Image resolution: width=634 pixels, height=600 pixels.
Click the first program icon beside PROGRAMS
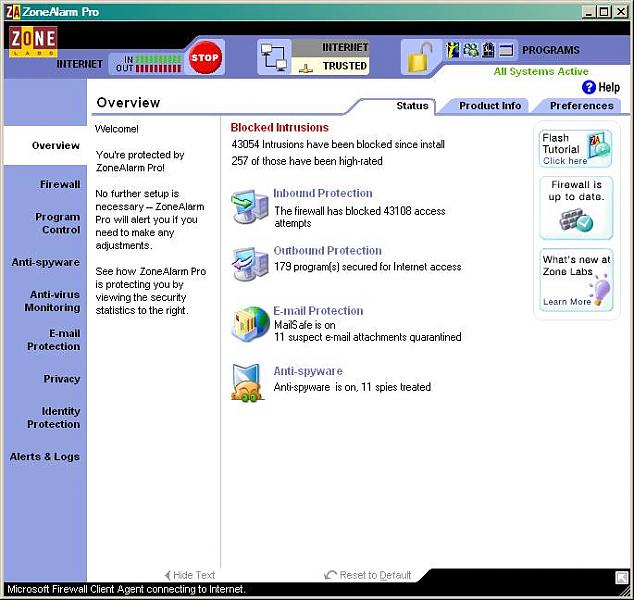click(453, 50)
